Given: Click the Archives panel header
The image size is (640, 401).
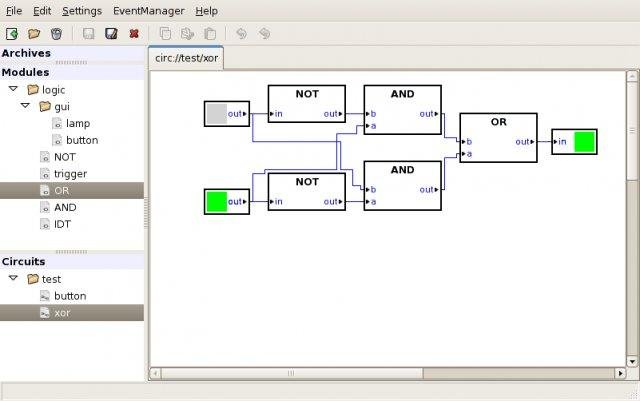Looking at the screenshot, I should coord(72,53).
